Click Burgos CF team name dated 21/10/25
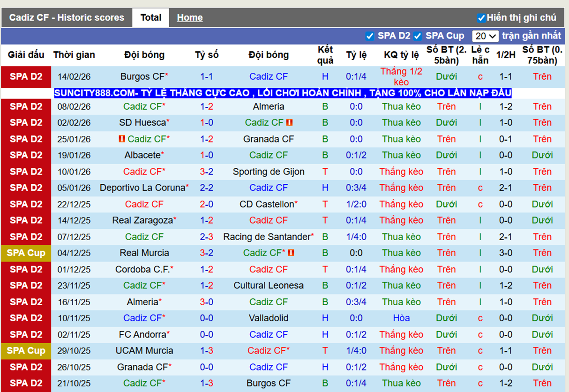This screenshot has height=392, width=569. tap(269, 383)
